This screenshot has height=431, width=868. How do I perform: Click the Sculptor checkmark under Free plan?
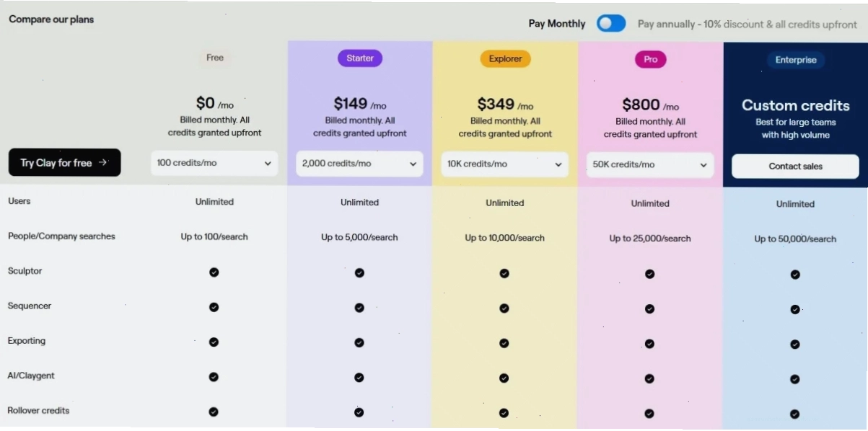point(214,272)
